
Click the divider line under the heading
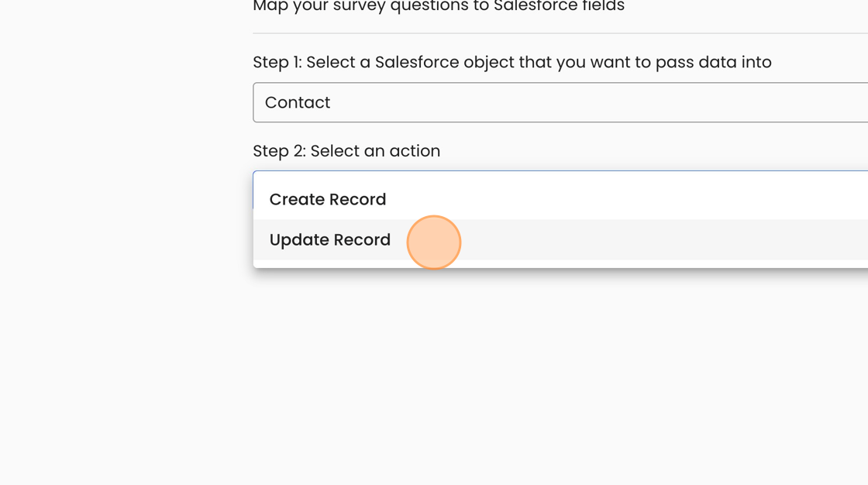tap(560, 33)
